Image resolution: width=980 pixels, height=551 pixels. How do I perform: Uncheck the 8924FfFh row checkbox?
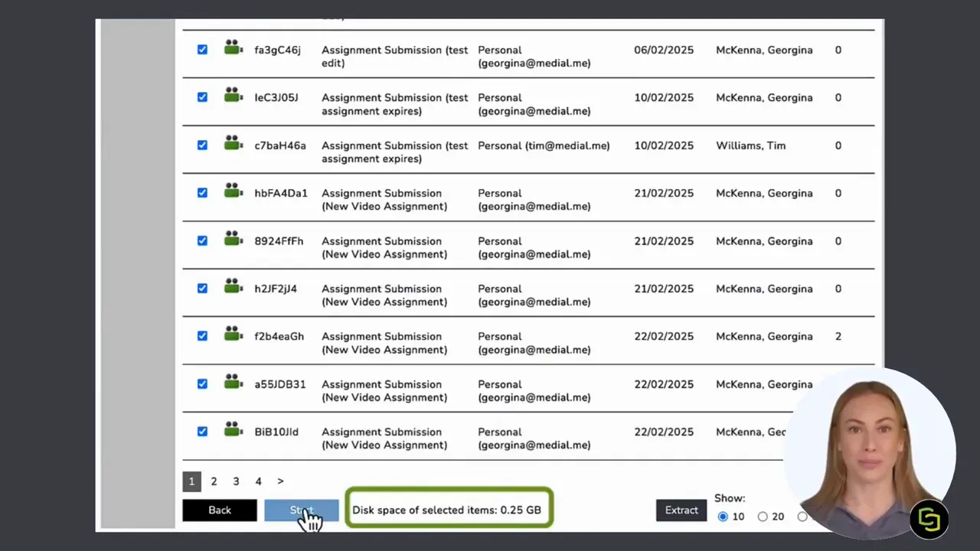(x=202, y=240)
